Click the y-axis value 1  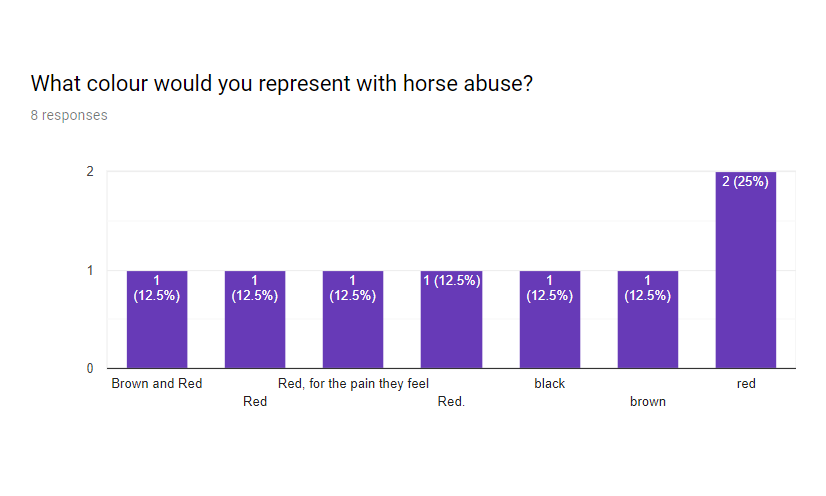(90, 270)
